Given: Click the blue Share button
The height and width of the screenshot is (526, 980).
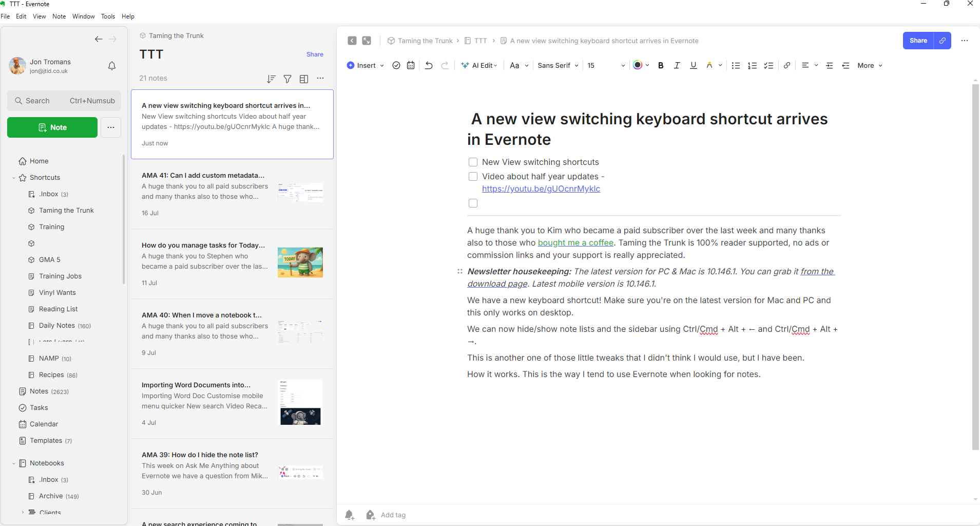Looking at the screenshot, I should [x=918, y=41].
